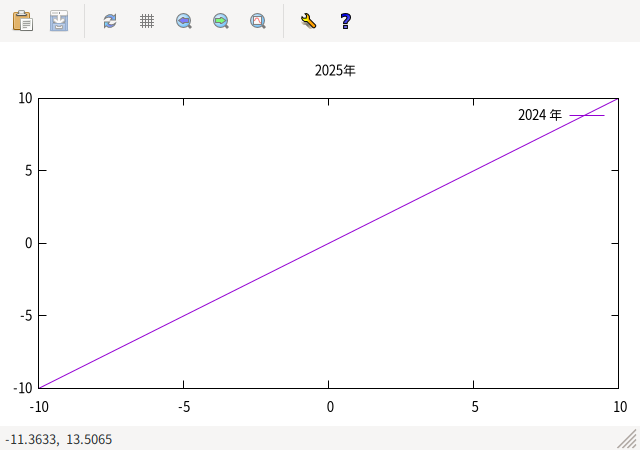Click x-axis tick label '-5'
The width and height of the screenshot is (640, 450).
[183, 406]
